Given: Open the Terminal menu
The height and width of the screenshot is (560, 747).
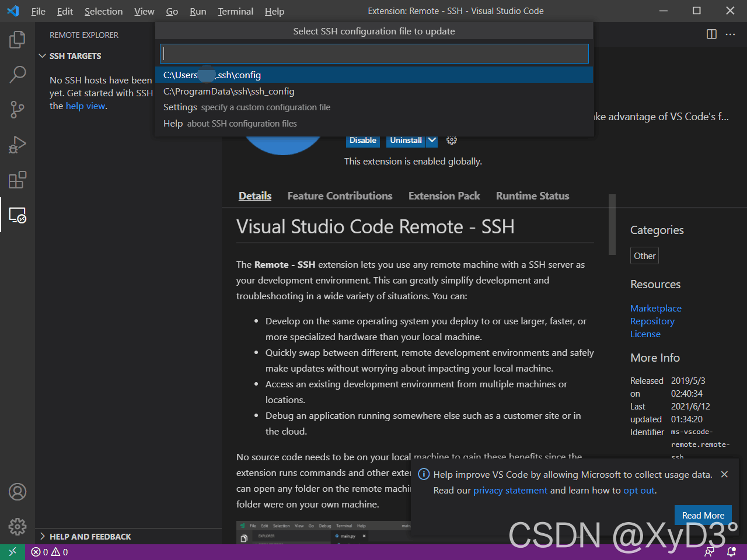Looking at the screenshot, I should [235, 11].
